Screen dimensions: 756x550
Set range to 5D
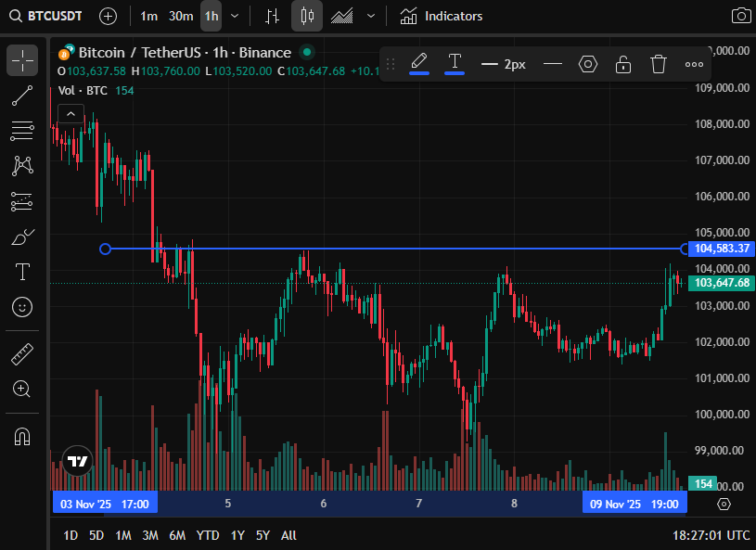point(96,535)
